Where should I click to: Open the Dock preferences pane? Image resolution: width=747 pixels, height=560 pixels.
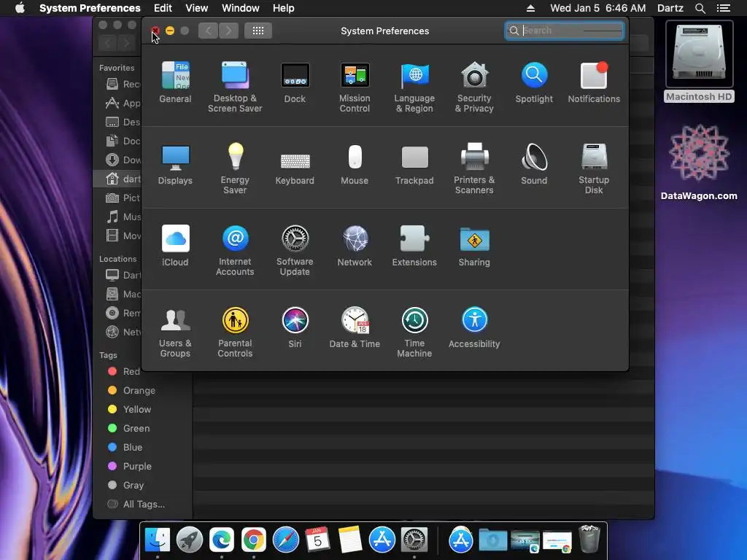point(295,82)
